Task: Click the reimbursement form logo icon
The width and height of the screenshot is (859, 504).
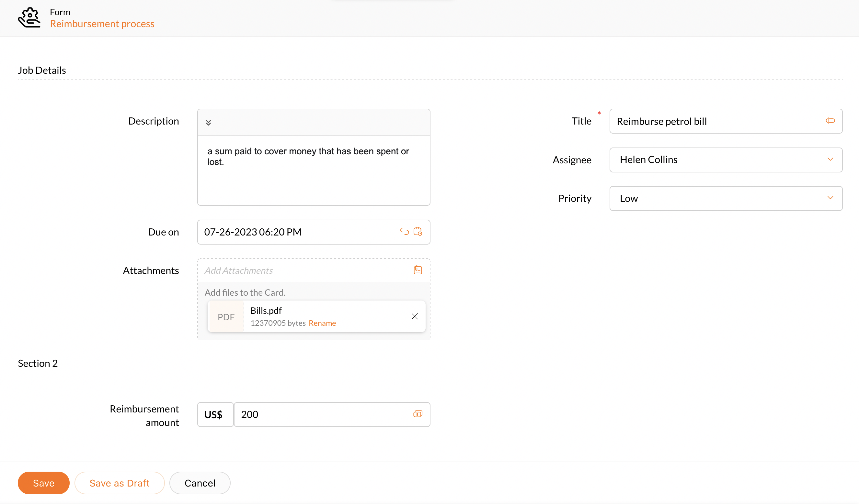Action: (x=29, y=18)
